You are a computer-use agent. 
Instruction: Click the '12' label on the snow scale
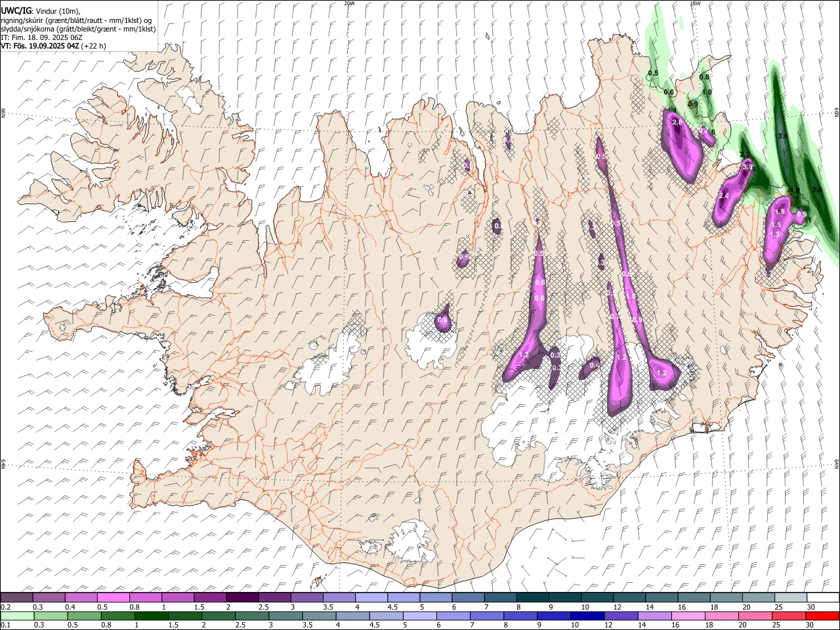pyautogui.click(x=618, y=607)
